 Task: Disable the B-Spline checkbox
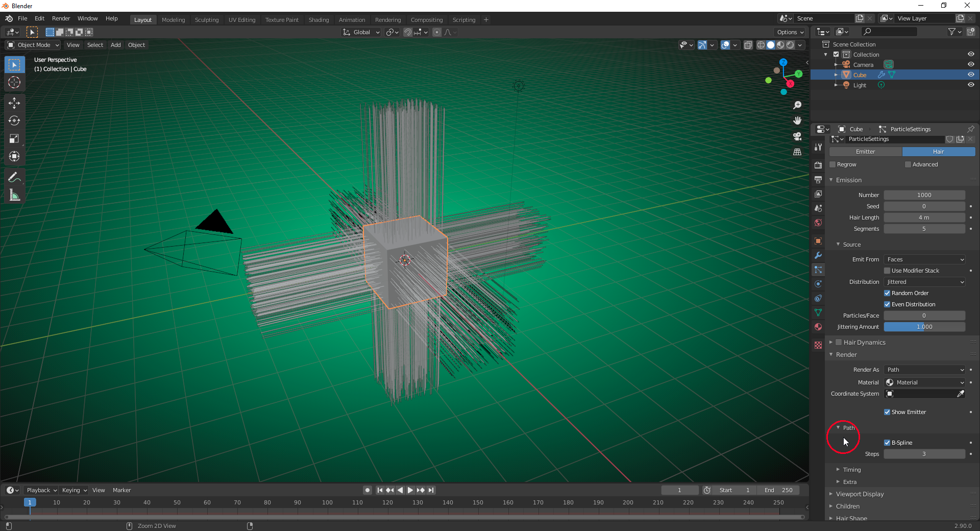[887, 443]
